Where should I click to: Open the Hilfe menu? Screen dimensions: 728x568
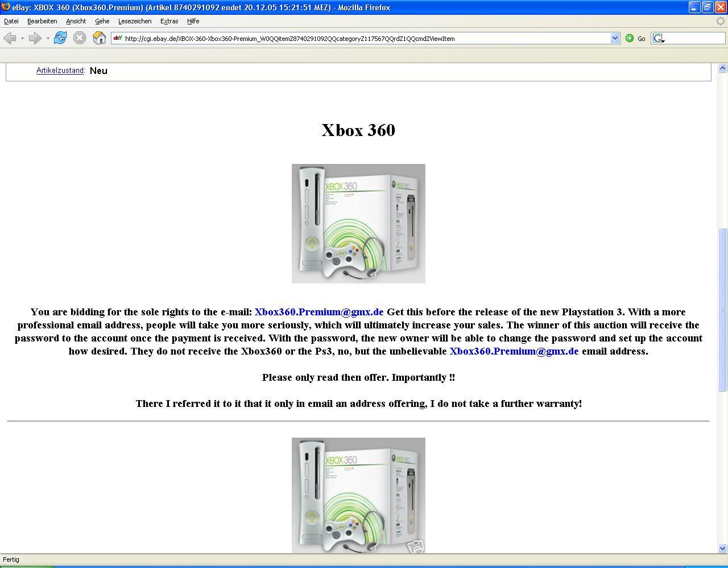(x=193, y=21)
